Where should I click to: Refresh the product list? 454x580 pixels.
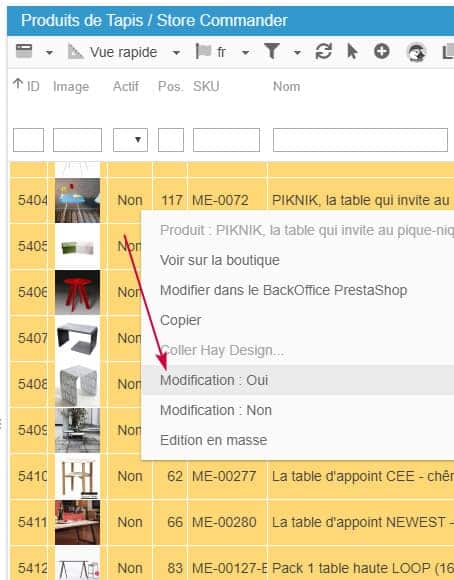tap(323, 51)
